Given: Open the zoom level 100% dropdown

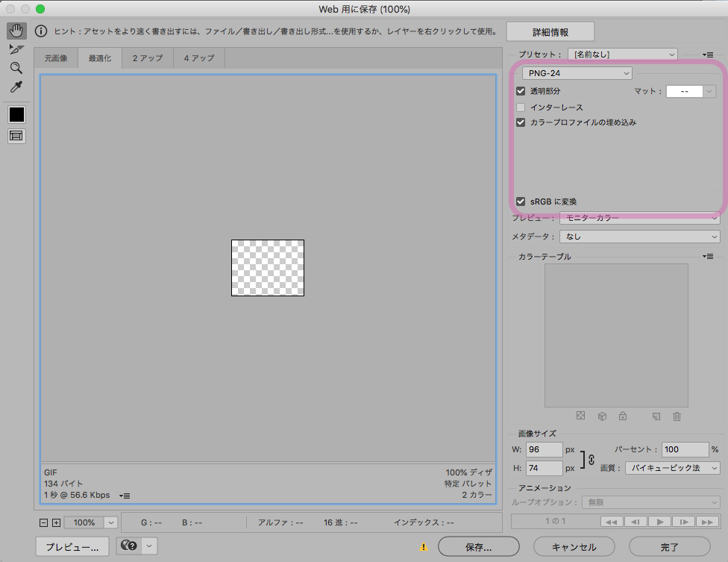Looking at the screenshot, I should point(110,523).
